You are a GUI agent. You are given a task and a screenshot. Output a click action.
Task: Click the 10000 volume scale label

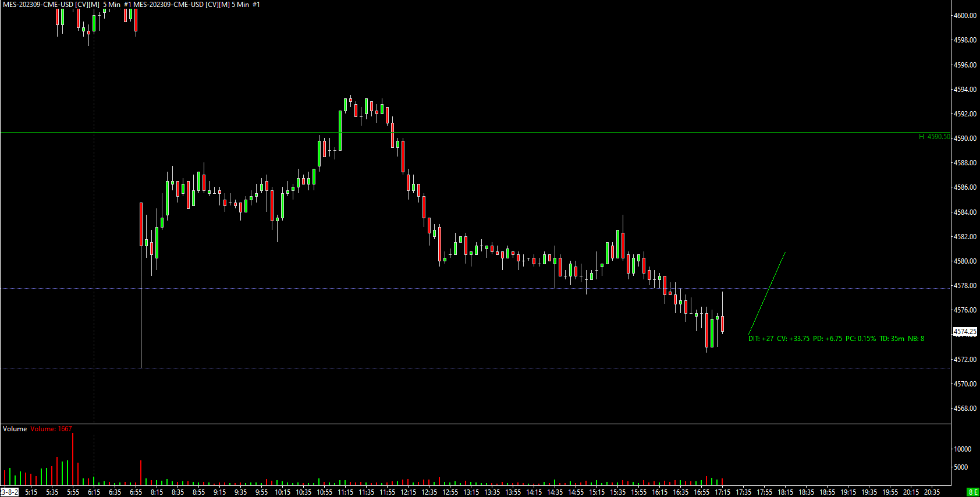pyautogui.click(x=963, y=449)
